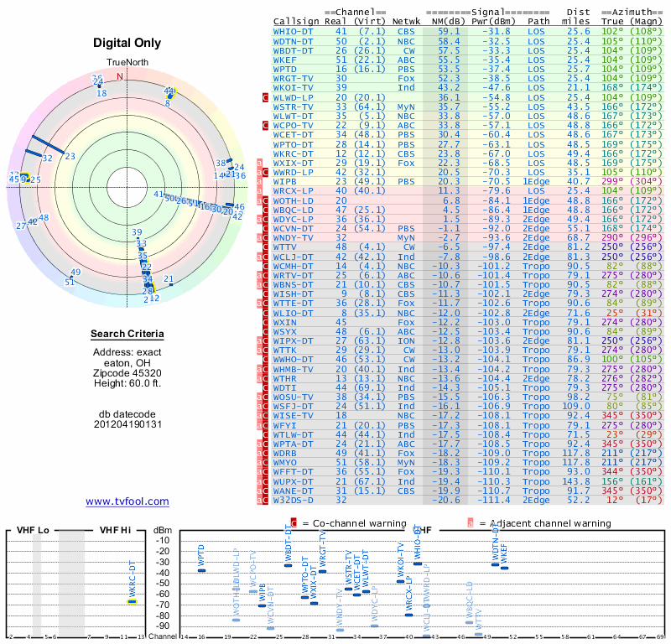
Task: Select the WRGT-TV callsign
Action: pos(293,79)
